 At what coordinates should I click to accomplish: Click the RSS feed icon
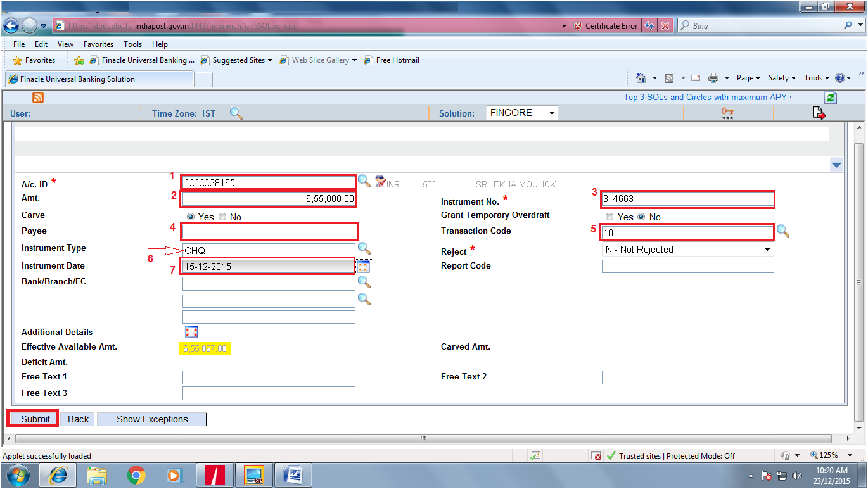coord(37,97)
